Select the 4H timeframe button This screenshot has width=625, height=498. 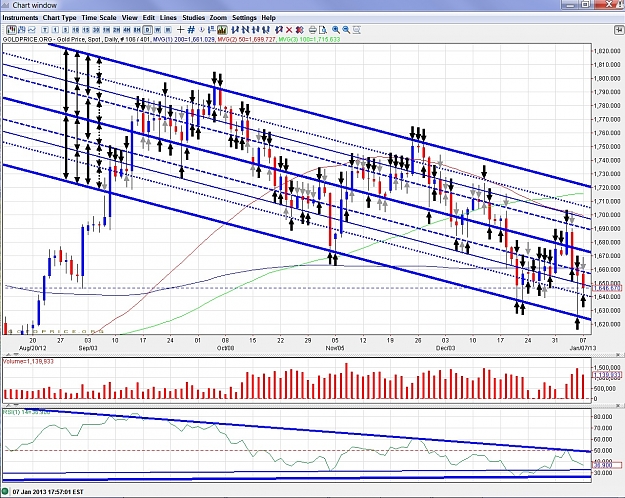(x=127, y=30)
